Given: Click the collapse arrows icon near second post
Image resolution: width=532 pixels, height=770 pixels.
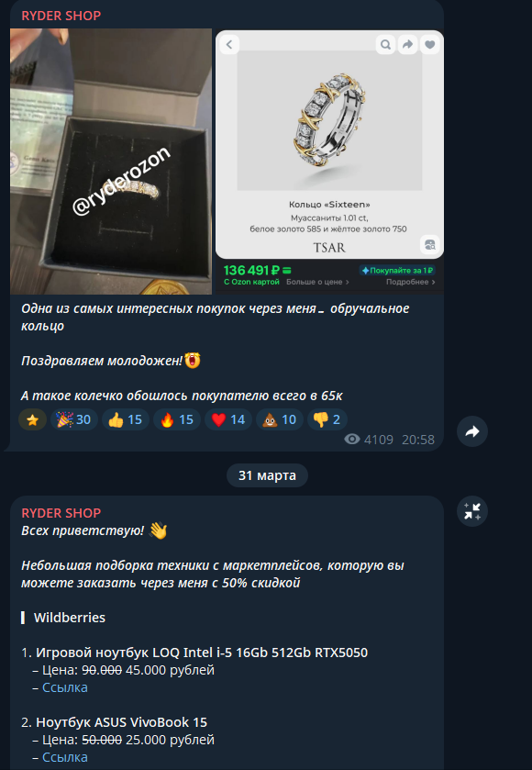Looking at the screenshot, I should [x=472, y=511].
